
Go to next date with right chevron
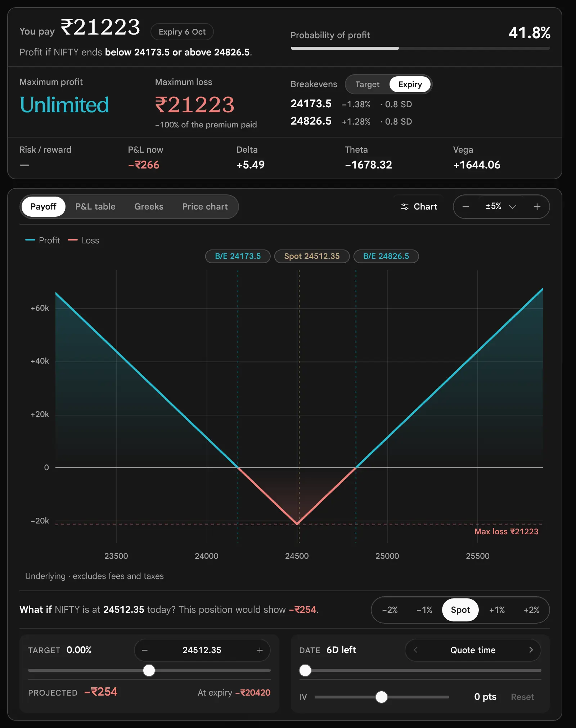click(531, 650)
